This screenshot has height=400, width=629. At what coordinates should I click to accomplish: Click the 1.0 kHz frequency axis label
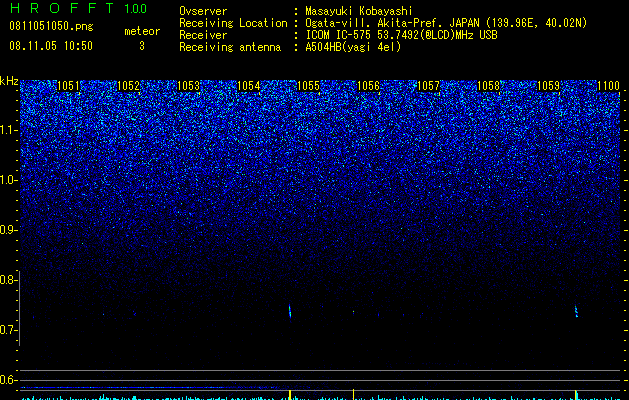tap(8, 180)
